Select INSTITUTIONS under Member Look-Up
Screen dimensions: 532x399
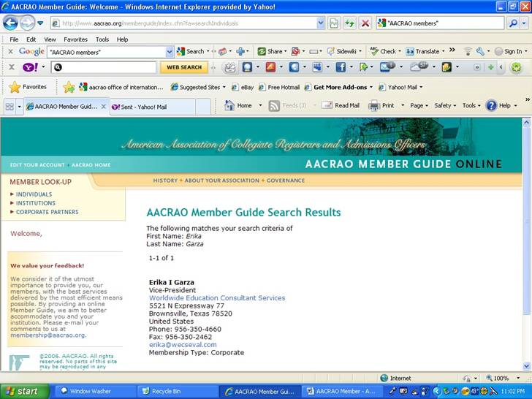click(x=36, y=203)
